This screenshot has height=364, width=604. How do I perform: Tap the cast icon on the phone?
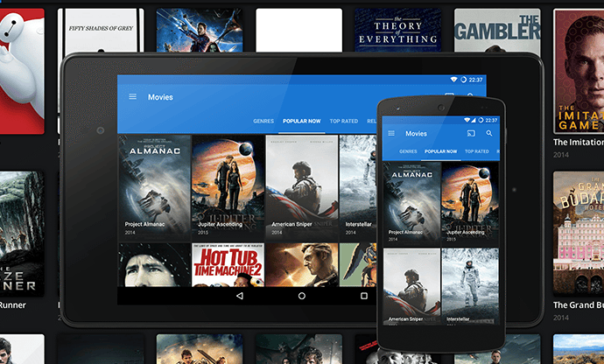(x=471, y=133)
